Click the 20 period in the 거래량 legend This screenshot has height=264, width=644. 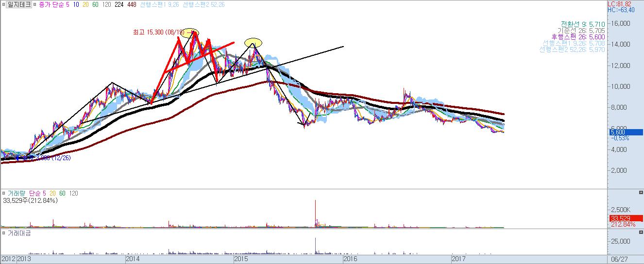51,193
